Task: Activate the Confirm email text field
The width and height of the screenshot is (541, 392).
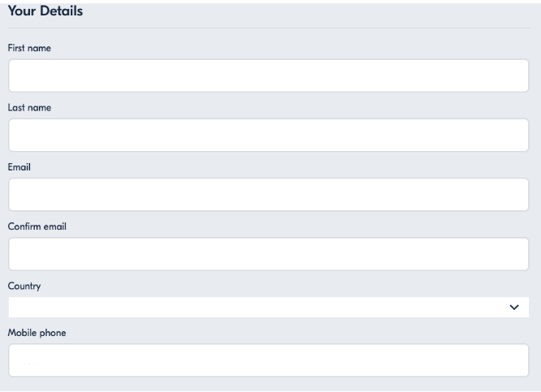Action: (x=268, y=254)
